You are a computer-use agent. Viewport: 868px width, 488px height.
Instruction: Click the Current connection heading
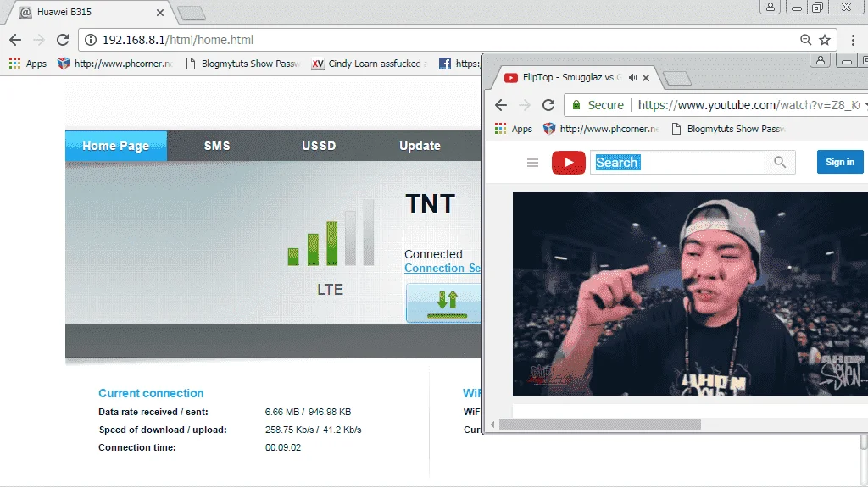point(151,393)
